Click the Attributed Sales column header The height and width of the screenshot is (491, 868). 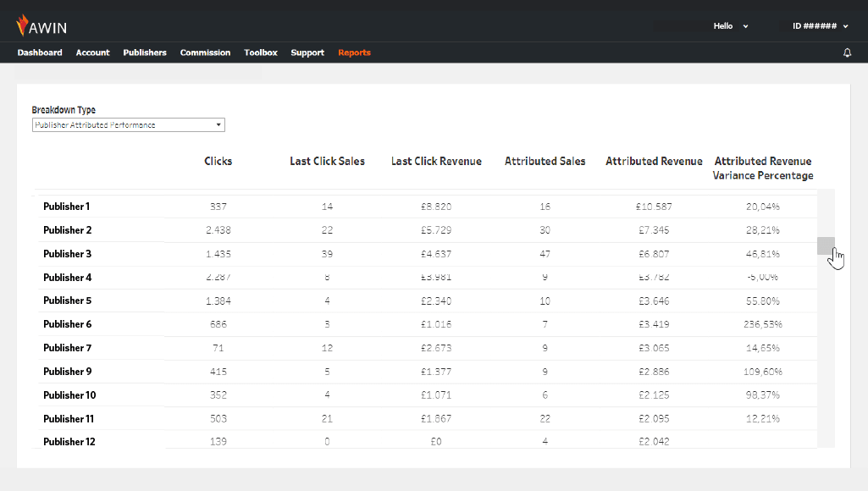pyautogui.click(x=545, y=161)
